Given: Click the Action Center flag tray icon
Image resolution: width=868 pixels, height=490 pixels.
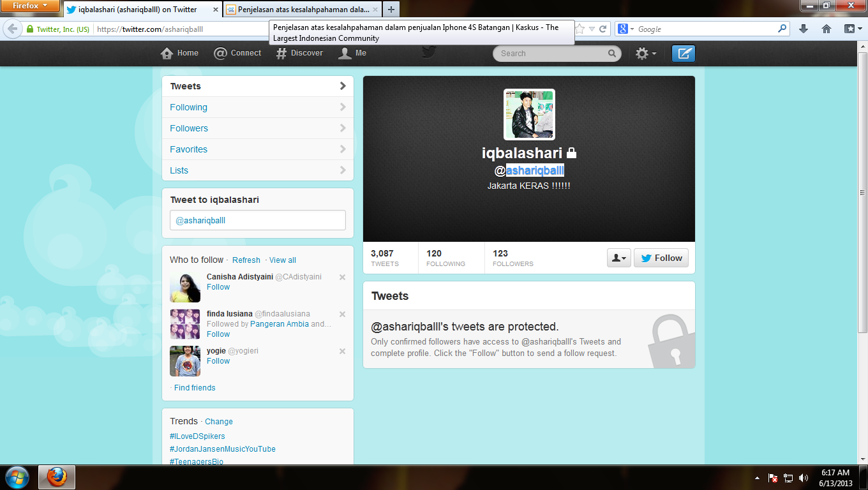Looking at the screenshot, I should pyautogui.click(x=773, y=478).
